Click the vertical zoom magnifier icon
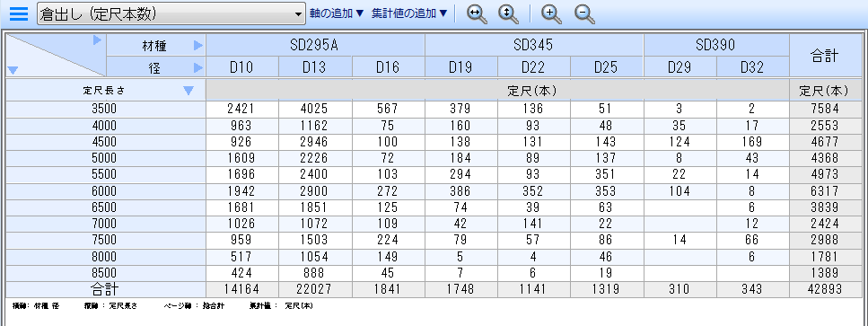 508,13
